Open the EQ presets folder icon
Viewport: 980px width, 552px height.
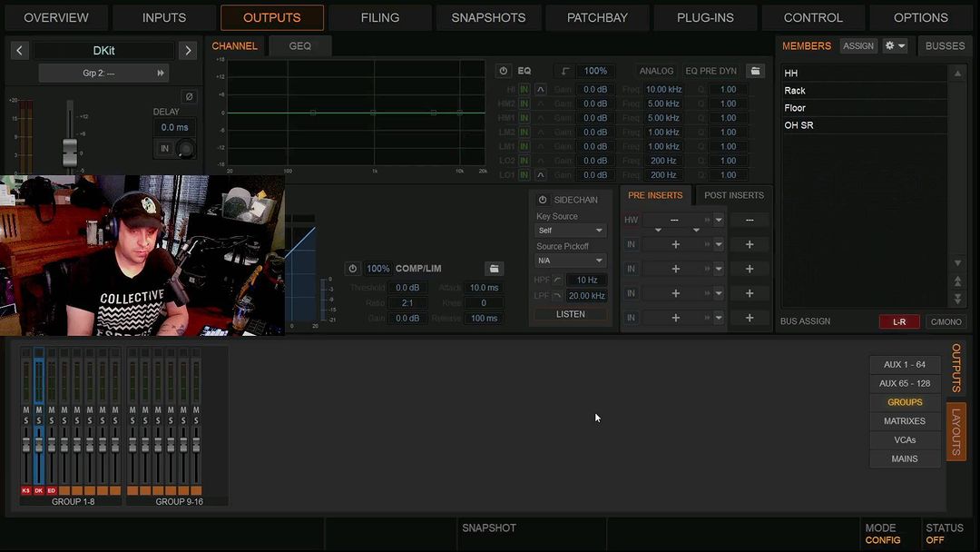point(754,71)
